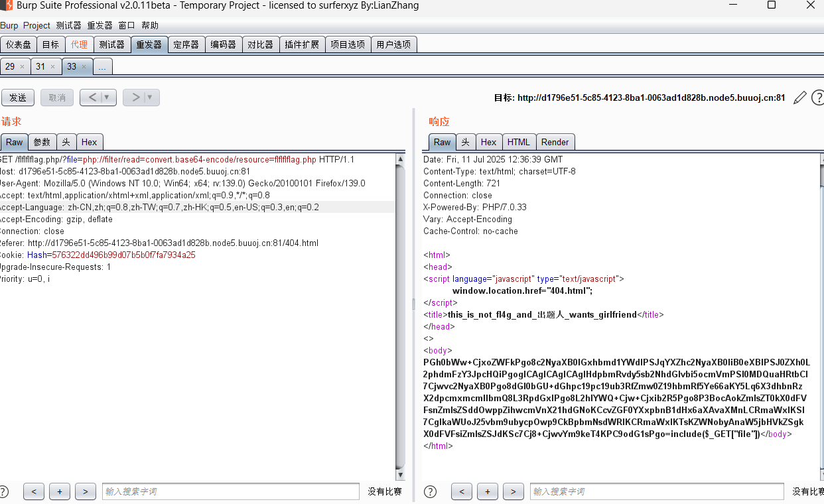Click the request scrollbar up arrow
The image size is (824, 504).
tap(400, 158)
